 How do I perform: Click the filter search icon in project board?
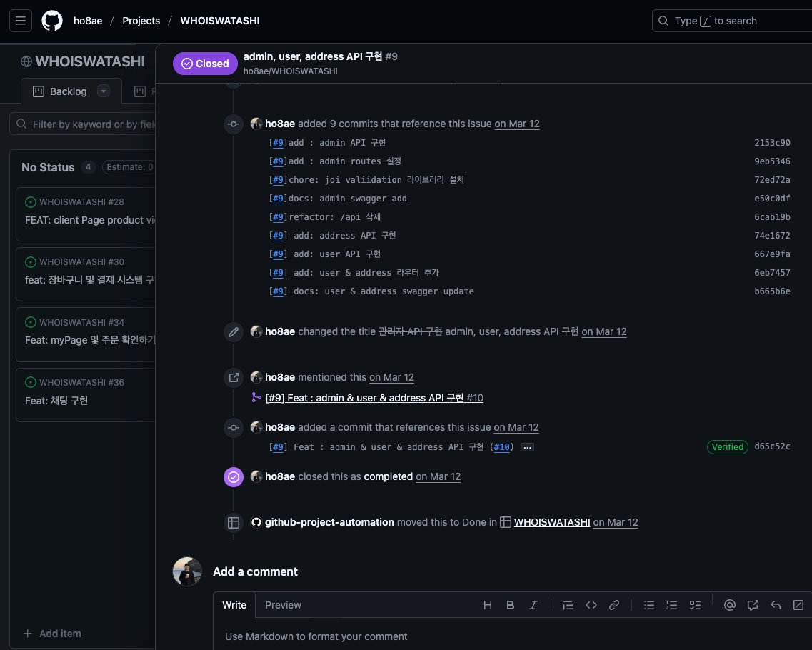pos(21,124)
